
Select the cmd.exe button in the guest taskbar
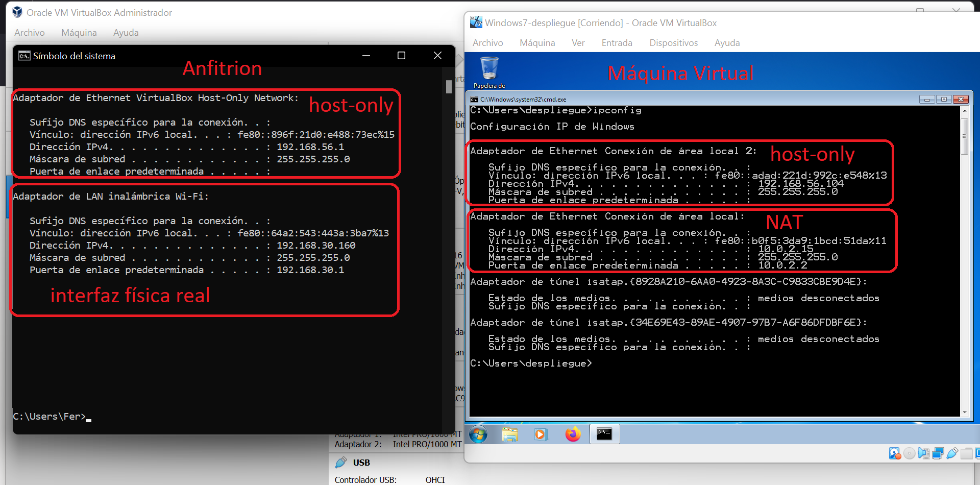604,434
